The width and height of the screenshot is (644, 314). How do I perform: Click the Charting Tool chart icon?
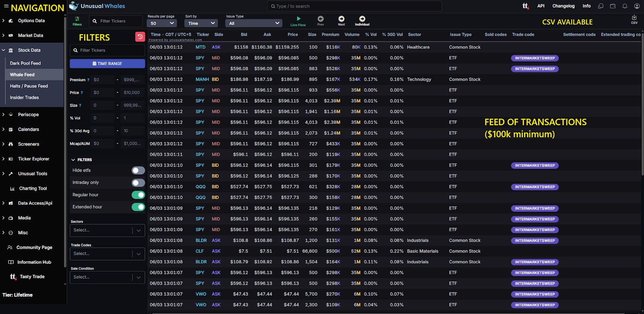pos(12,189)
